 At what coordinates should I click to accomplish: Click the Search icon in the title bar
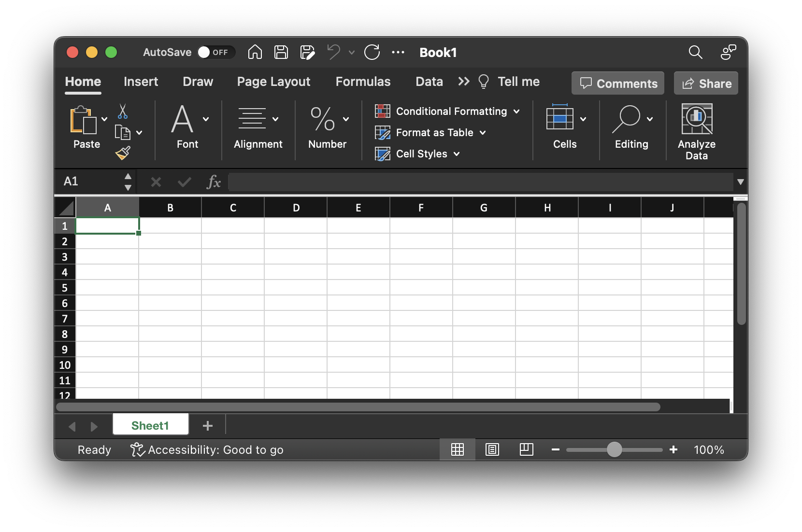tap(695, 53)
